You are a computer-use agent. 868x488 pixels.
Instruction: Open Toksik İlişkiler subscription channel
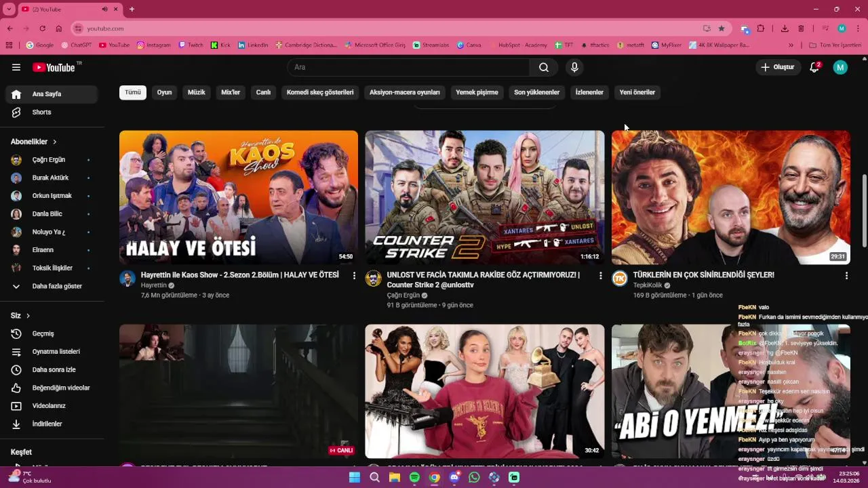click(52, 268)
